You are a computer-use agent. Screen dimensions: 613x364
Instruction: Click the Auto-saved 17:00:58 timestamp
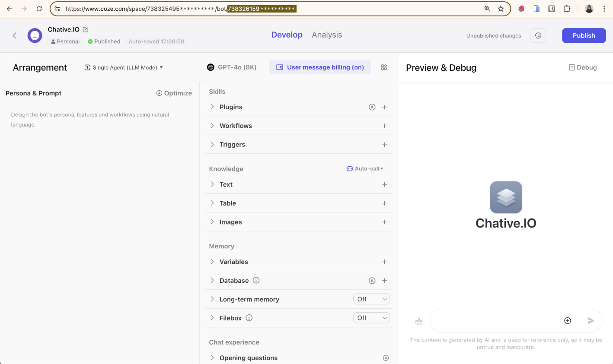(x=156, y=41)
